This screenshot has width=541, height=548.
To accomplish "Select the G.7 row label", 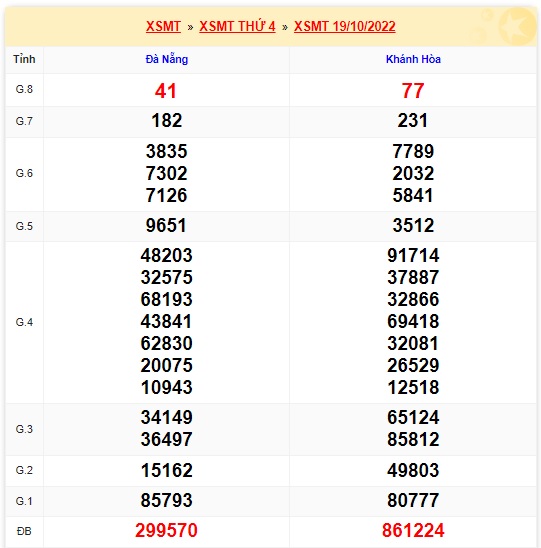I will 24,121.
